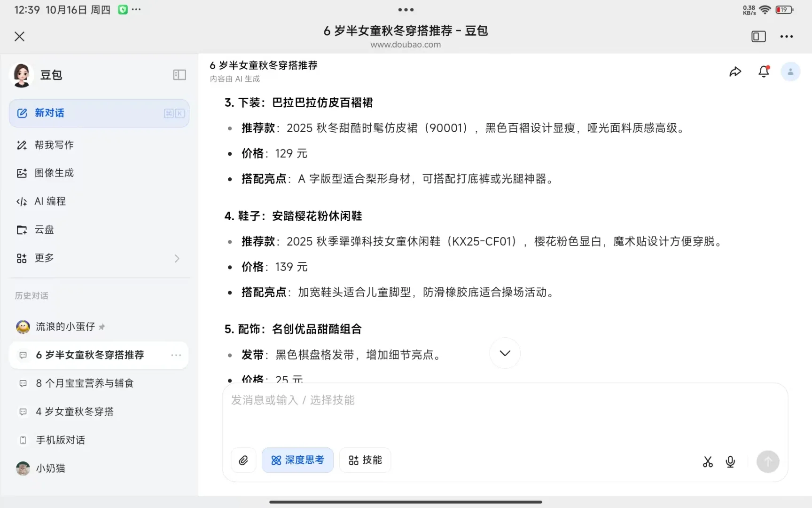Toggle 深度思考 deep thinking mode
Screen dimensions: 812x508
(x=297, y=460)
